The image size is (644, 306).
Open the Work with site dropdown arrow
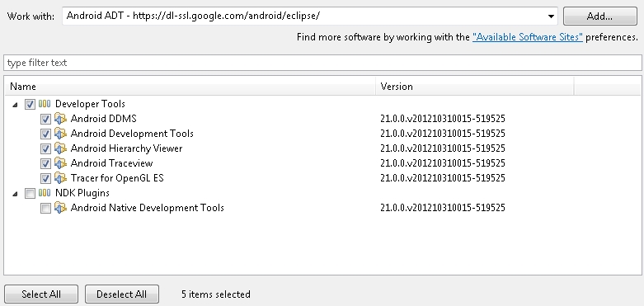click(x=551, y=16)
